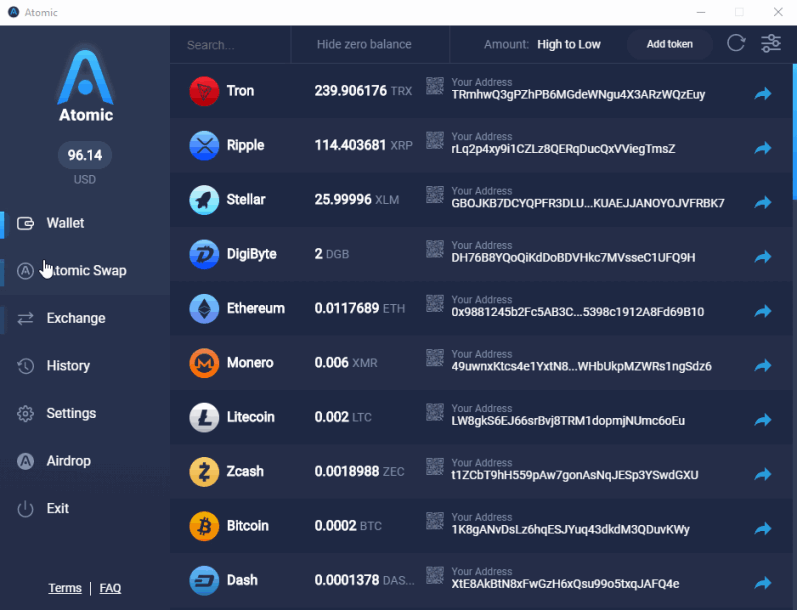Click the send arrow for Monero
Viewport: 797px width, 610px height.
tap(762, 365)
